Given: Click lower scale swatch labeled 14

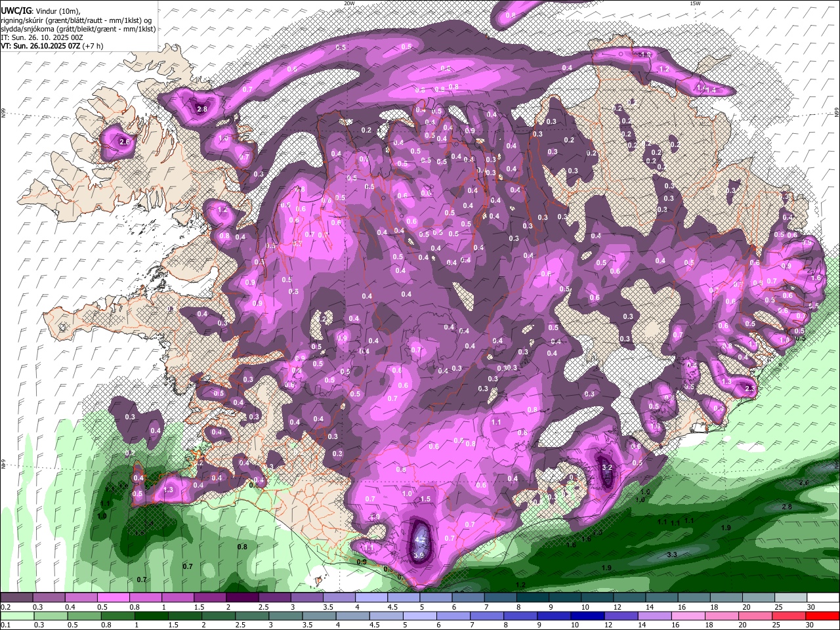Looking at the screenshot, I should pos(654,616).
